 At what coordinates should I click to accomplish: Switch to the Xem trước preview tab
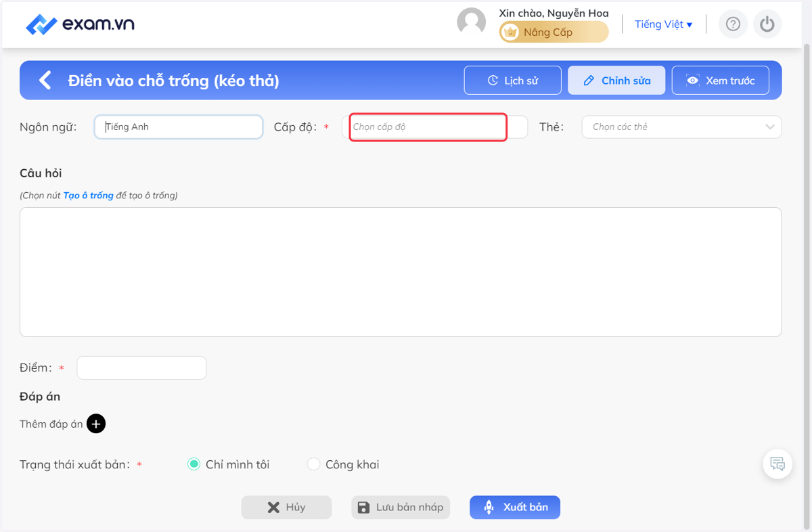click(720, 81)
